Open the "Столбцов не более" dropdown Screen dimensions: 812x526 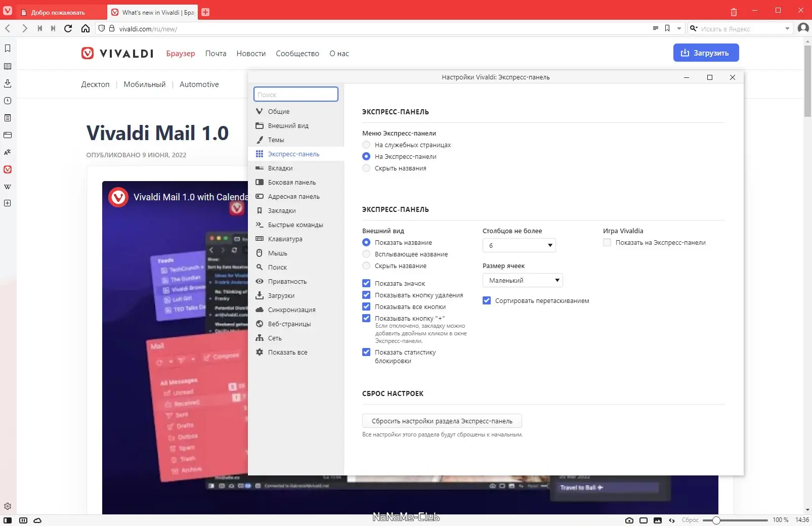tap(519, 245)
